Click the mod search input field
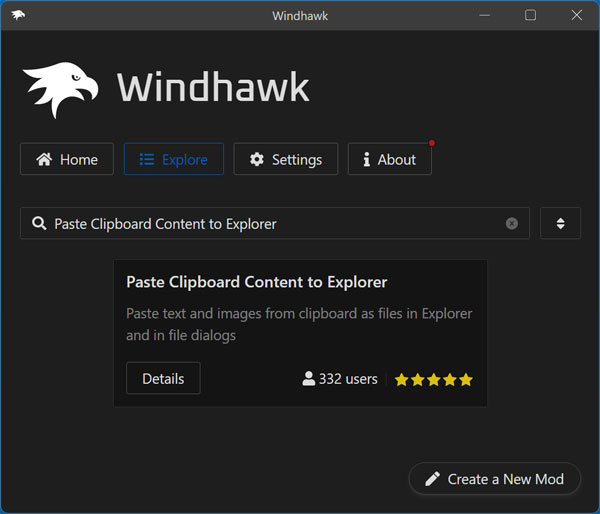Image resolution: width=600 pixels, height=514 pixels. tap(275, 223)
